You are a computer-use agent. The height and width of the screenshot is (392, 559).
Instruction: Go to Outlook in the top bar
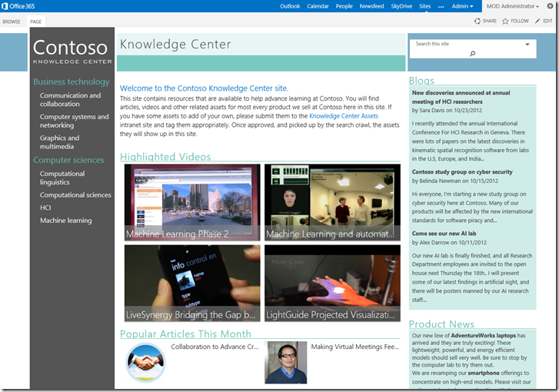(x=290, y=6)
